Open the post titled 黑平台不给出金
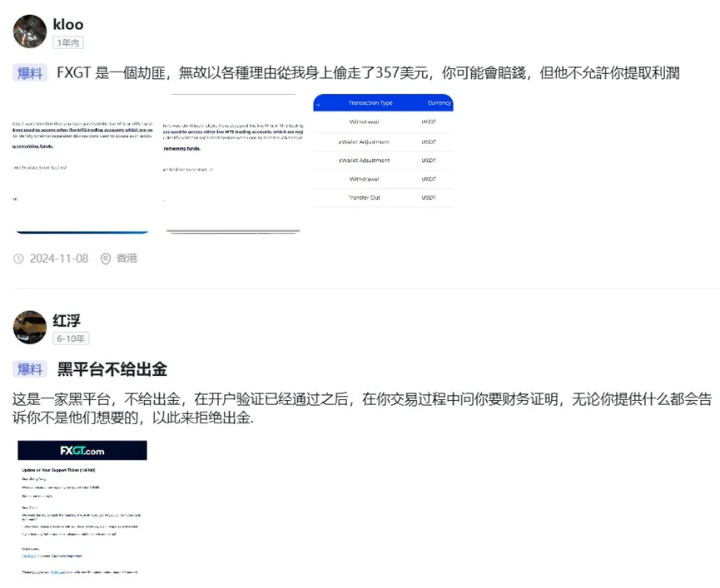Image resolution: width=720 pixels, height=588 pixels. pyautogui.click(x=112, y=368)
